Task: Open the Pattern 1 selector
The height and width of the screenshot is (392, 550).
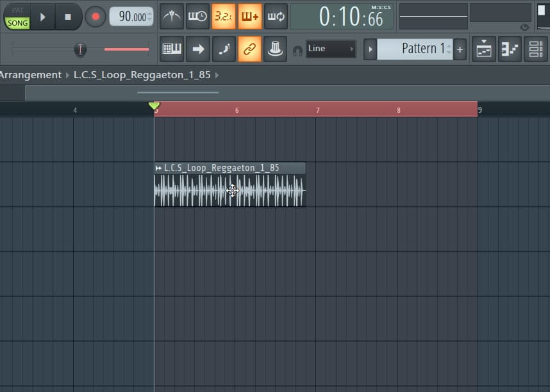Action: (x=414, y=49)
